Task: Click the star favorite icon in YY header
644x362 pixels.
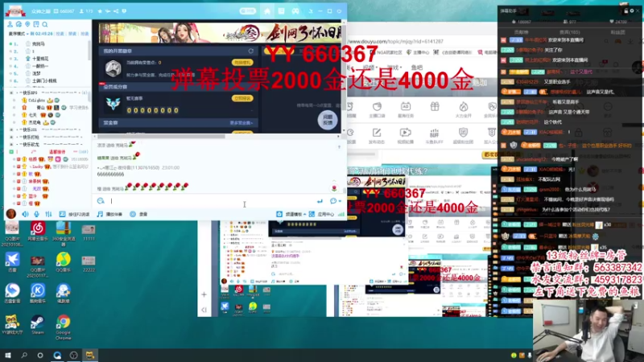Action: point(100,11)
